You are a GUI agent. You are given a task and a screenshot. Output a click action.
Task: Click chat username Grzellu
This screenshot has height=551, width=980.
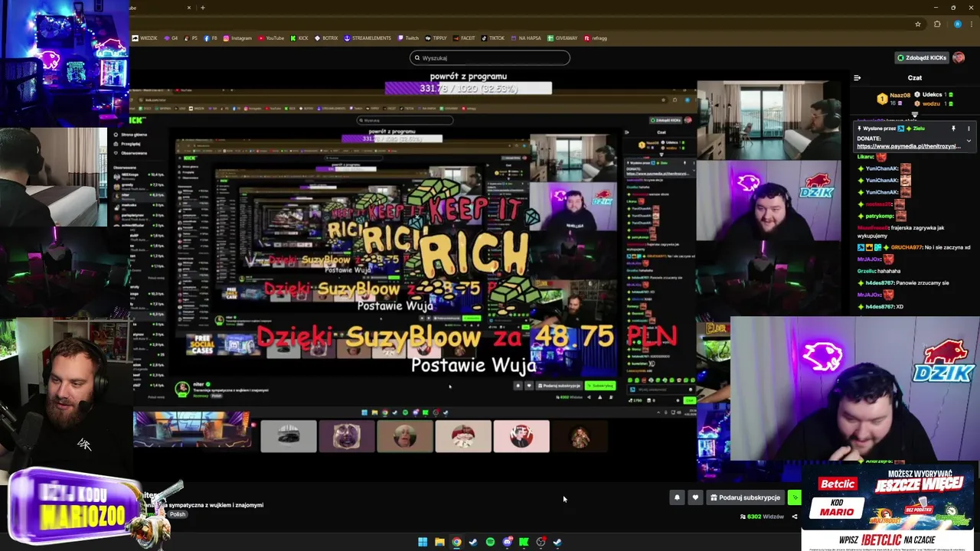[x=867, y=270]
